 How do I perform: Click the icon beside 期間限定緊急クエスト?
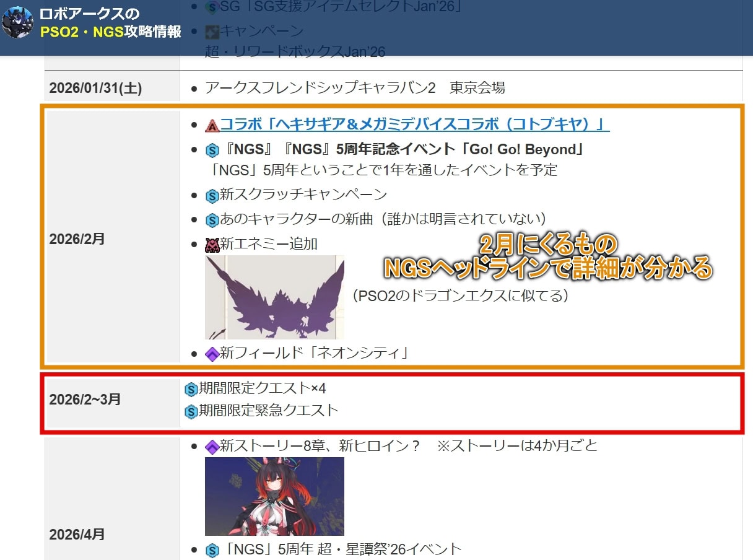[191, 411]
